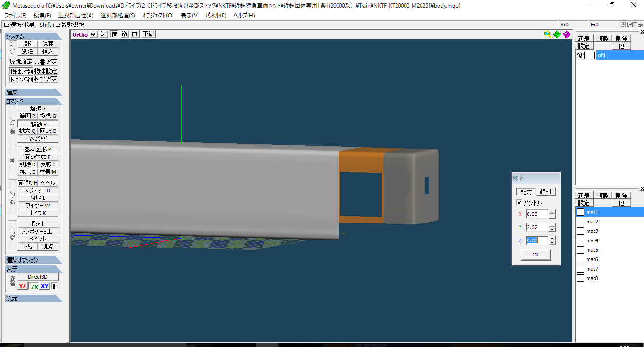This screenshot has height=347, width=644.
Task: Click the lock box next to obj1
Action: 591,55
